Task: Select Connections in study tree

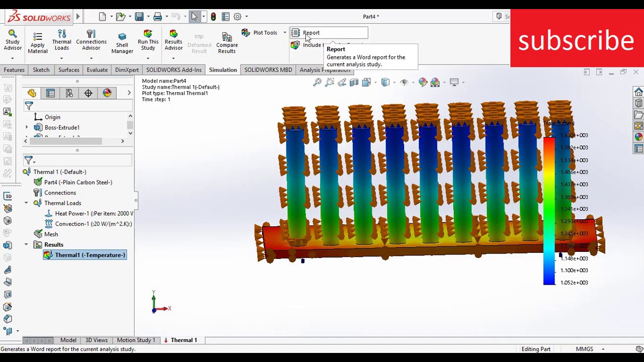Action: [55, 193]
